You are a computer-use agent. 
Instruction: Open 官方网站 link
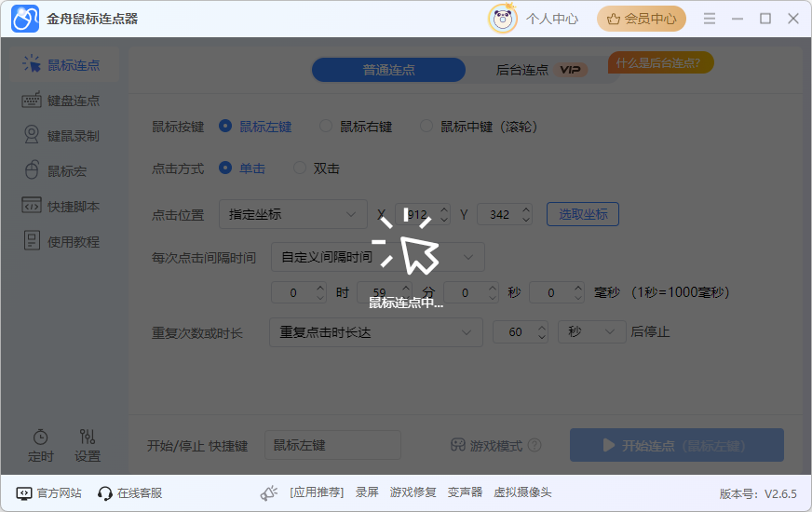point(49,492)
